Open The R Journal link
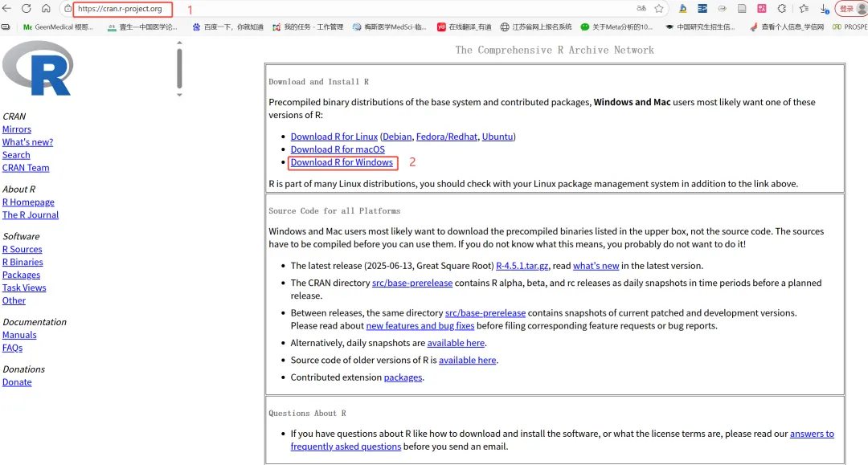 (x=31, y=215)
